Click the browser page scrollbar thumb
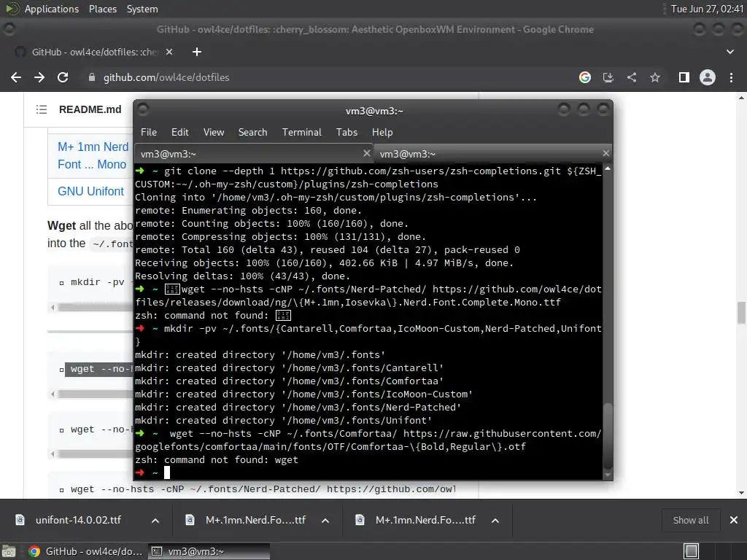The image size is (747, 560). (x=741, y=313)
